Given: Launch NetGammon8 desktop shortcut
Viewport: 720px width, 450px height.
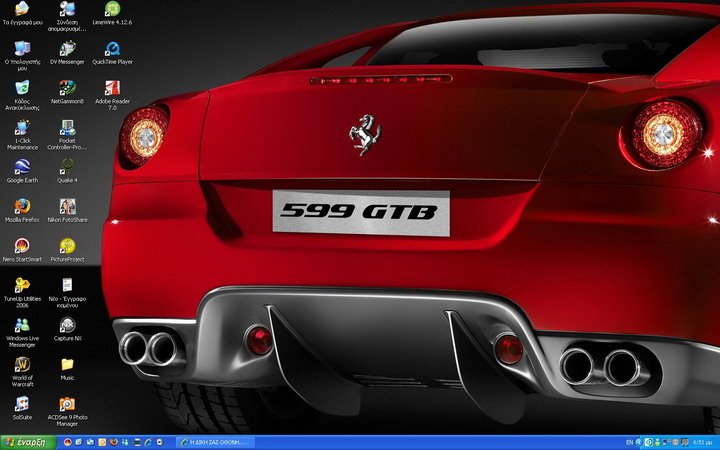Looking at the screenshot, I should click(x=67, y=91).
